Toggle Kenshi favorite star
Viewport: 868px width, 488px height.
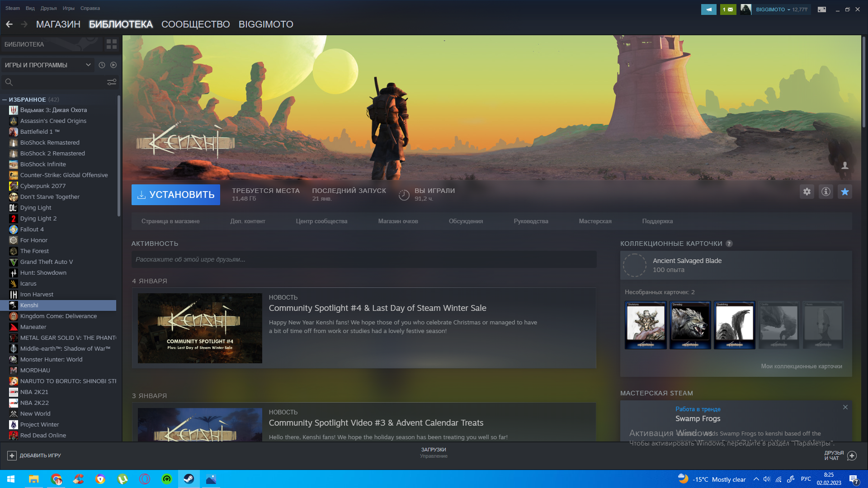click(844, 192)
